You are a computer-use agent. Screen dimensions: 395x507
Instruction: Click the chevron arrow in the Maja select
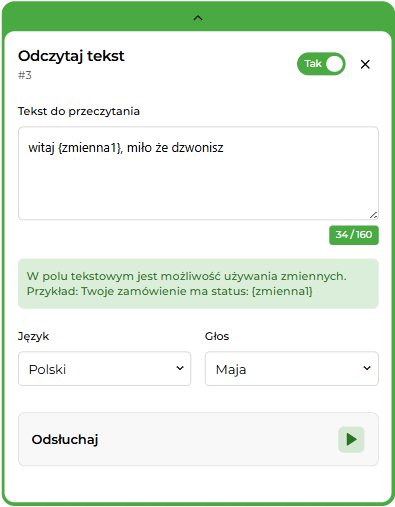coord(367,368)
